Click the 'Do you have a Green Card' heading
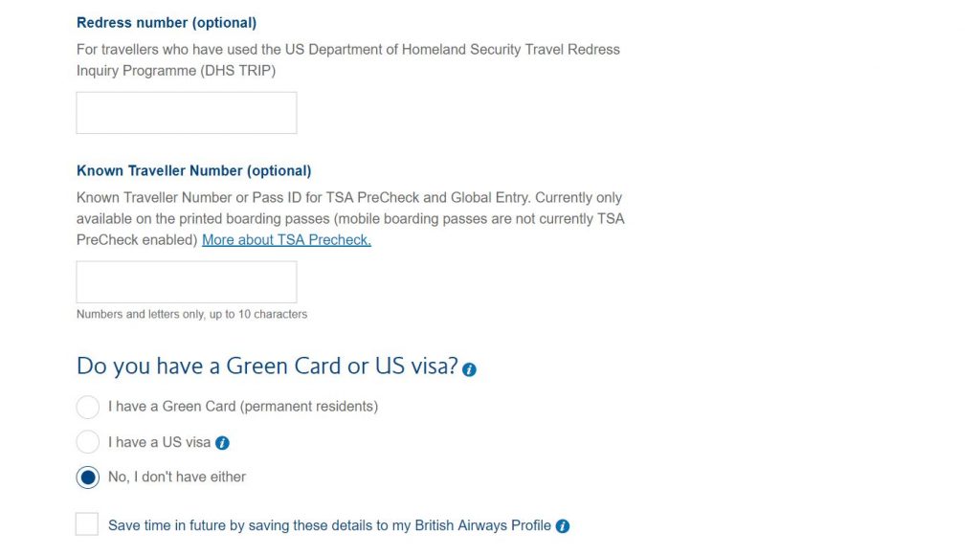980x555 pixels. tap(267, 366)
